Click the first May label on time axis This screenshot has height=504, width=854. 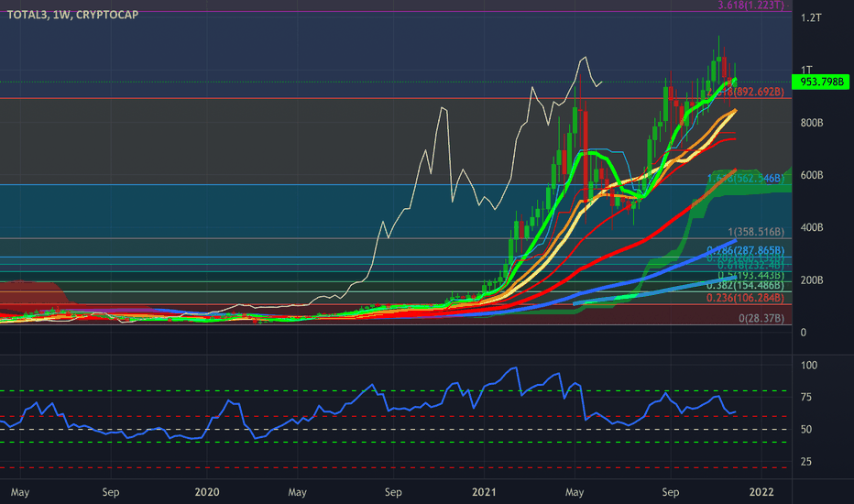coord(20,492)
